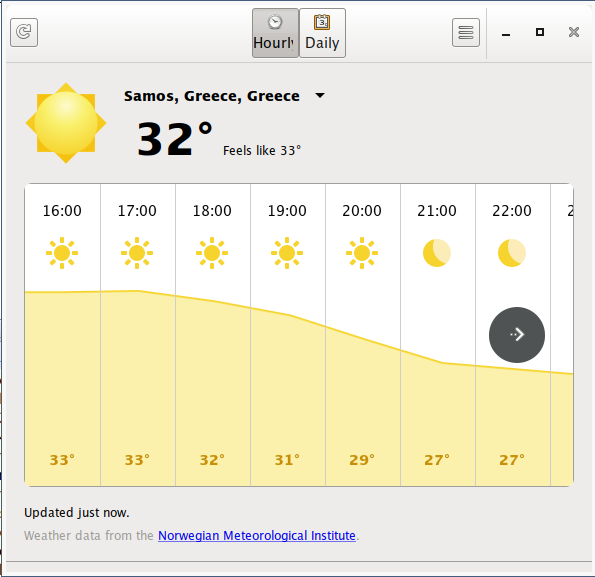Click the Samos, Greece, Greece location label

point(212,96)
